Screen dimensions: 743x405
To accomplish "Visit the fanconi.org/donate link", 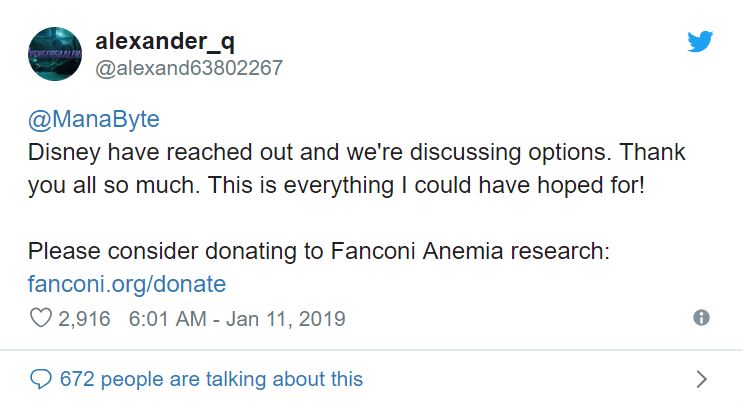I will click(x=127, y=284).
